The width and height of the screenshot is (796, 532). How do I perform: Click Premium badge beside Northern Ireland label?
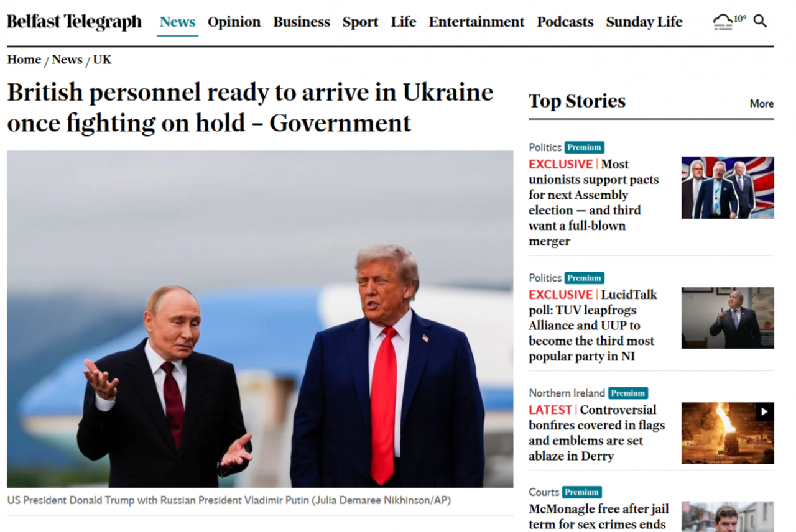[x=627, y=393]
